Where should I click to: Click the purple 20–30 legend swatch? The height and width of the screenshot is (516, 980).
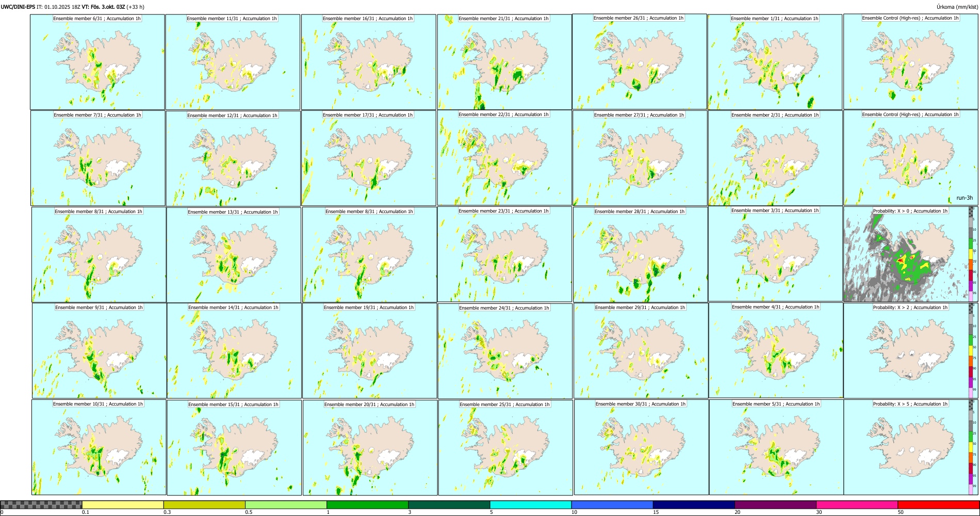(775, 505)
